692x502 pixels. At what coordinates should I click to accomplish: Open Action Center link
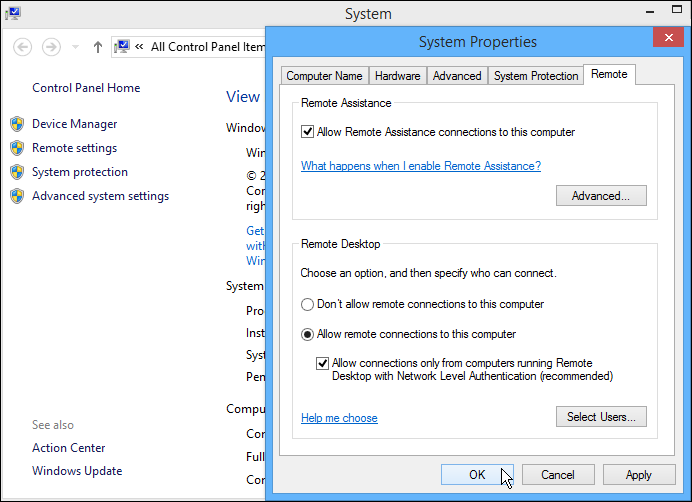(x=68, y=448)
